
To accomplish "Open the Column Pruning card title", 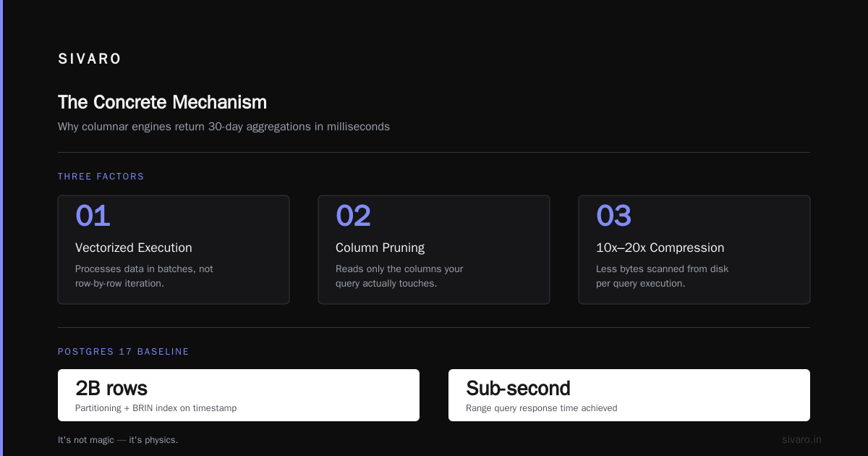I will click(x=380, y=248).
